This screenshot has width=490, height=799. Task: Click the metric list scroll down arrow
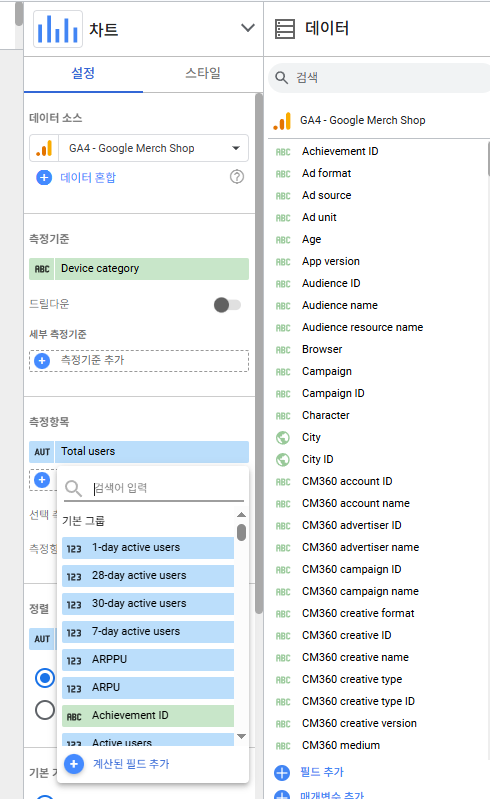pyautogui.click(x=241, y=736)
